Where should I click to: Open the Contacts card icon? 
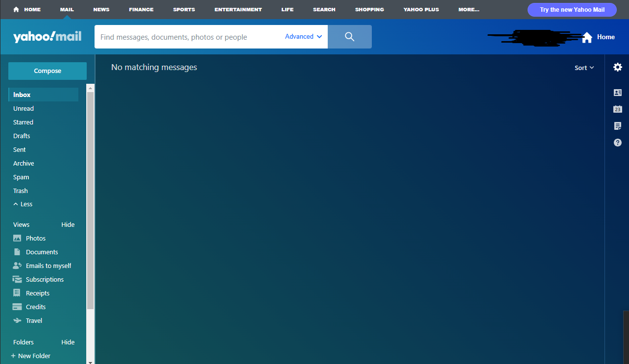(618, 93)
